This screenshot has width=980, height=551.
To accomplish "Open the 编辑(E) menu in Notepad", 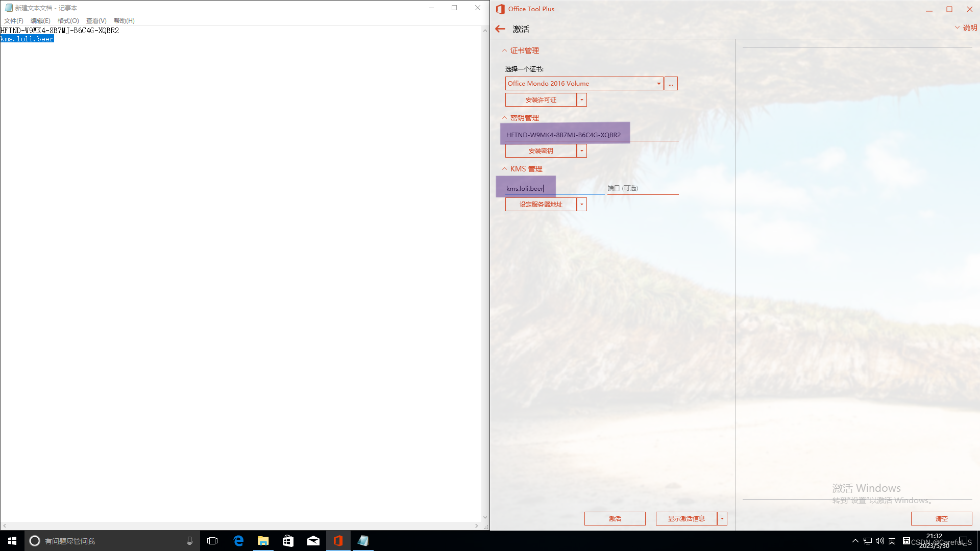I will [x=40, y=21].
